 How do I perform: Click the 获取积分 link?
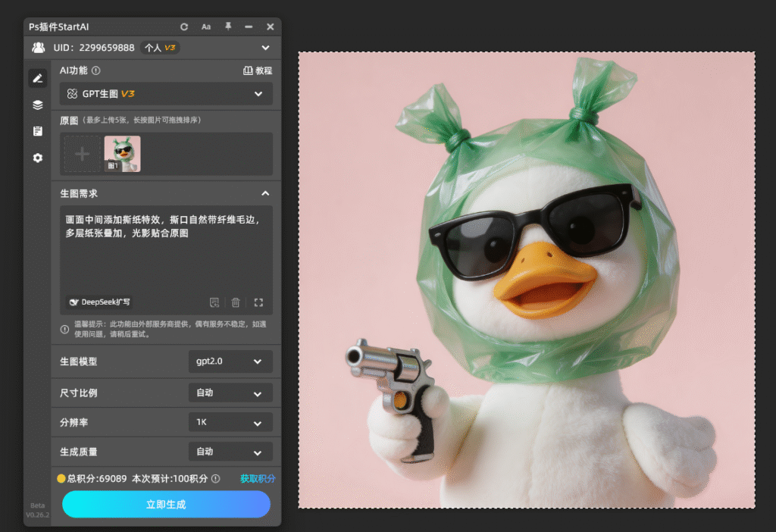point(258,478)
